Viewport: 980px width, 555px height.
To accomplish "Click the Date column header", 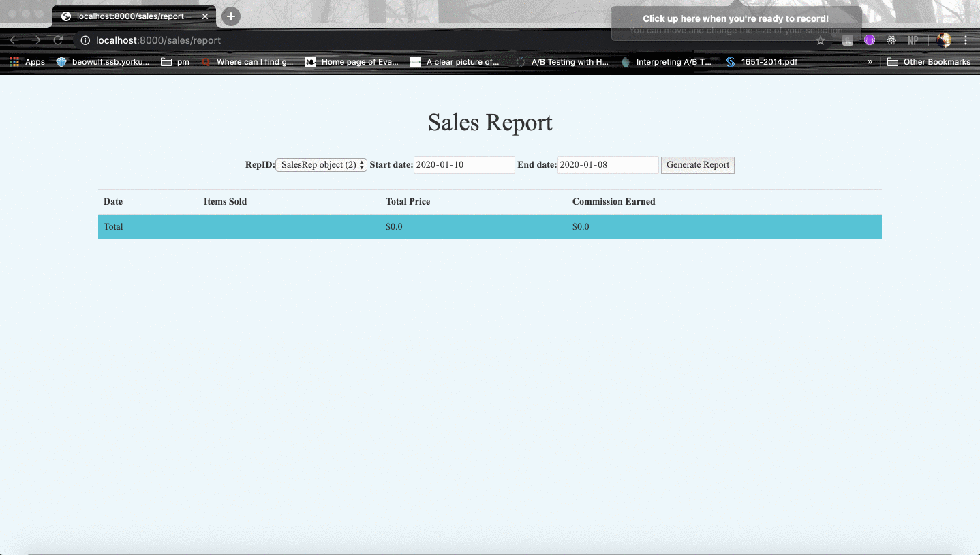I will click(x=113, y=202).
